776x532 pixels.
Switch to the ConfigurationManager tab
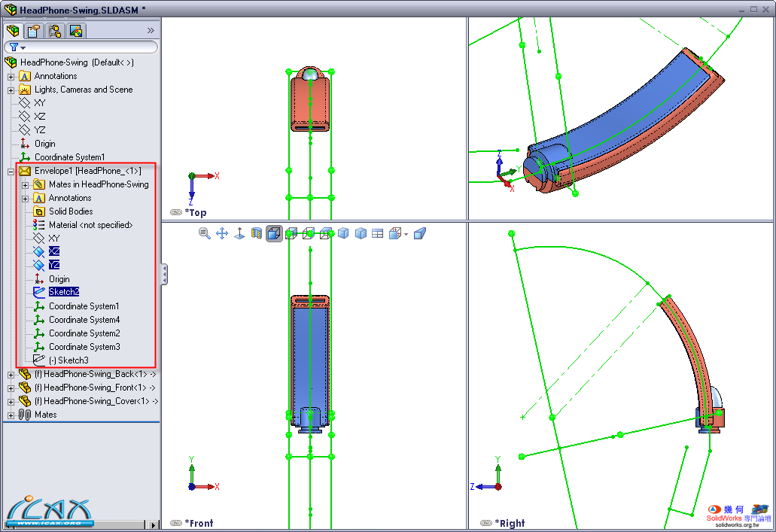tap(55, 31)
